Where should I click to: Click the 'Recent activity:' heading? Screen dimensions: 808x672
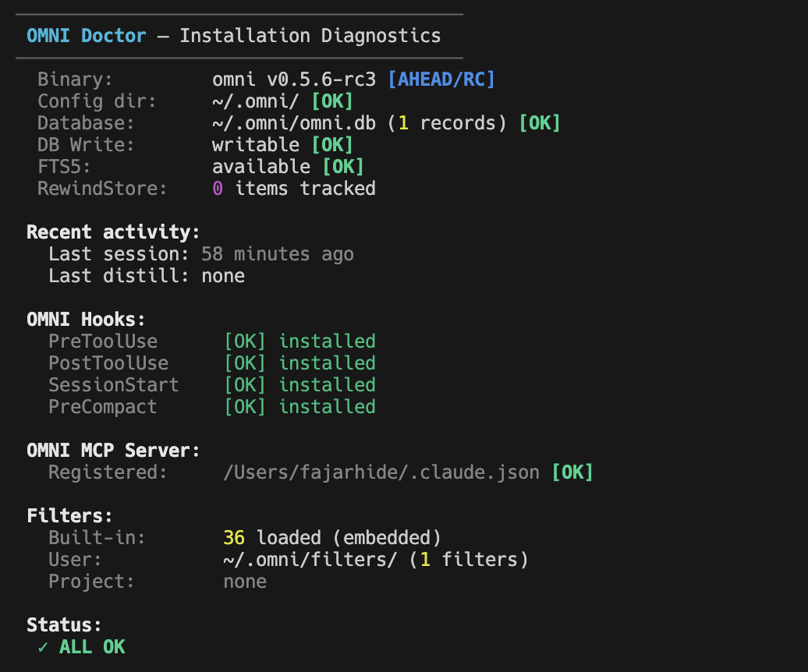click(x=113, y=232)
